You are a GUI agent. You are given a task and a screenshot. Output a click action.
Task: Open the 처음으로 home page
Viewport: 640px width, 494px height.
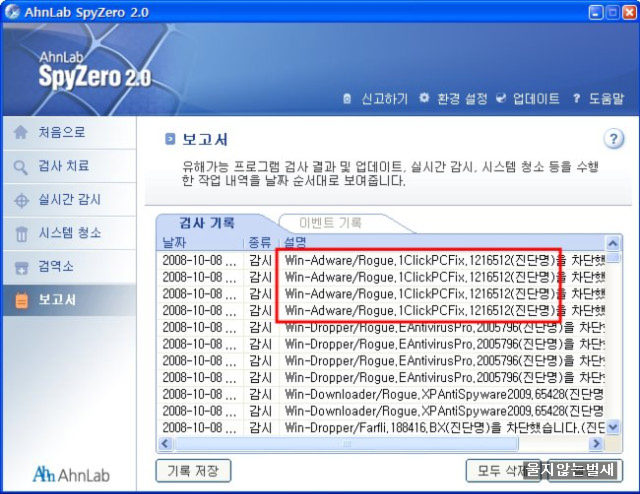[69, 133]
